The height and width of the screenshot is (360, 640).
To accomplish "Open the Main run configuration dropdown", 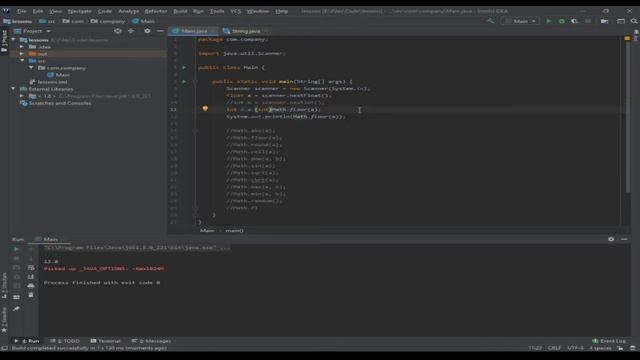I will click(520, 21).
